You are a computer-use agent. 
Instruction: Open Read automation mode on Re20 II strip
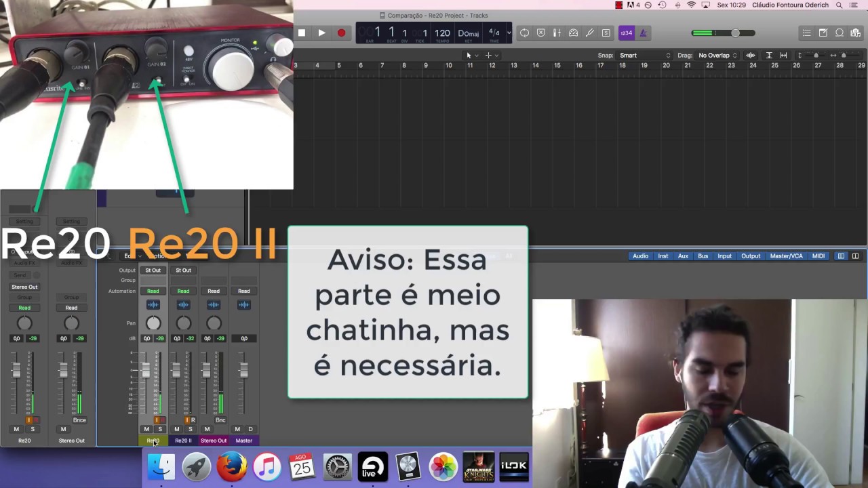click(183, 291)
